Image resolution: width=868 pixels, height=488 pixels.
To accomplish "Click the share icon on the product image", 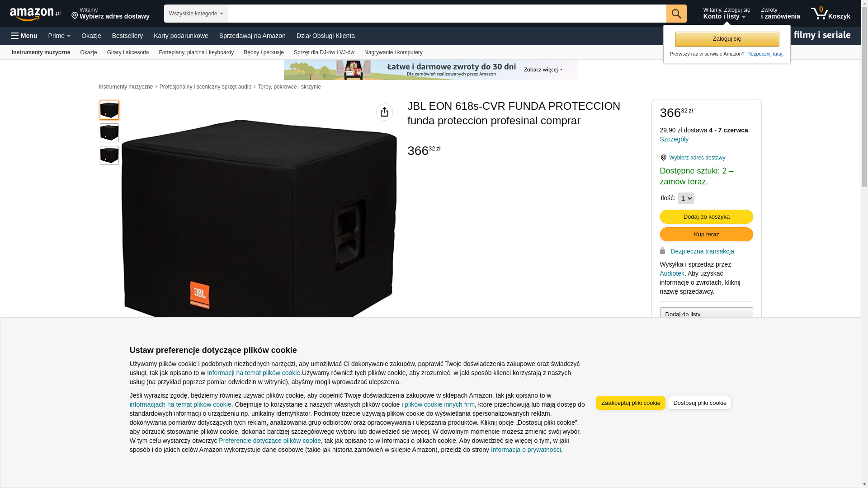I will (x=384, y=112).
